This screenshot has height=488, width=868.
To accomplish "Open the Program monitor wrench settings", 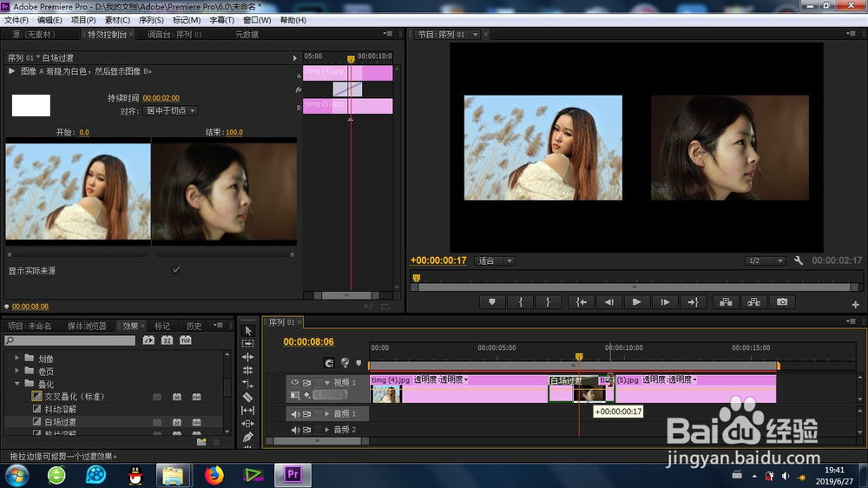I will click(x=799, y=260).
